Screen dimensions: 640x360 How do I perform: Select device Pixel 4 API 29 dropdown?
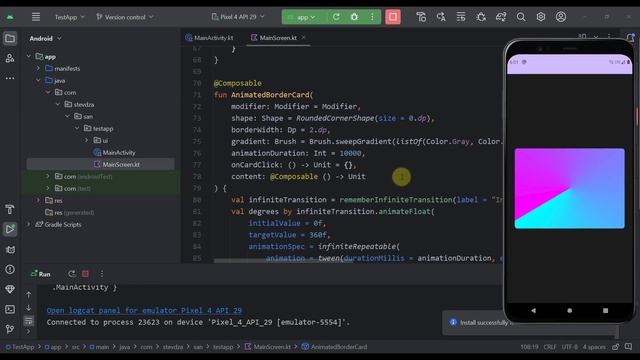tap(238, 17)
